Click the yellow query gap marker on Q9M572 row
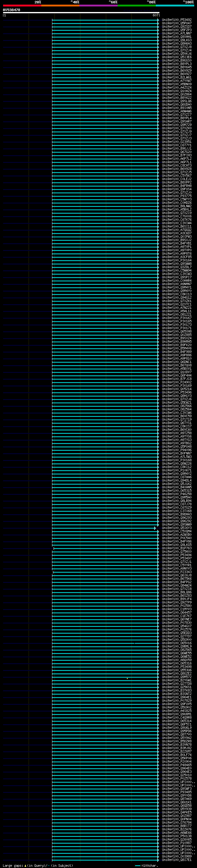The width and height of the screenshot is (197, 868). point(127,678)
